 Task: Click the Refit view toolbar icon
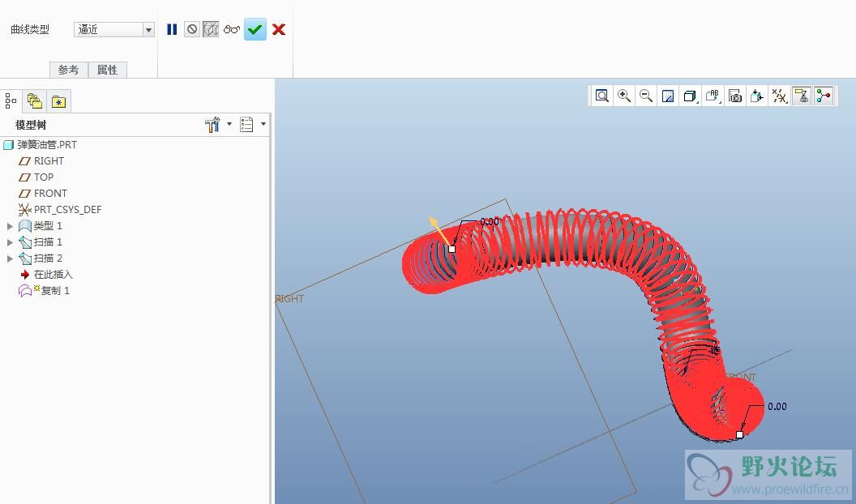[601, 96]
